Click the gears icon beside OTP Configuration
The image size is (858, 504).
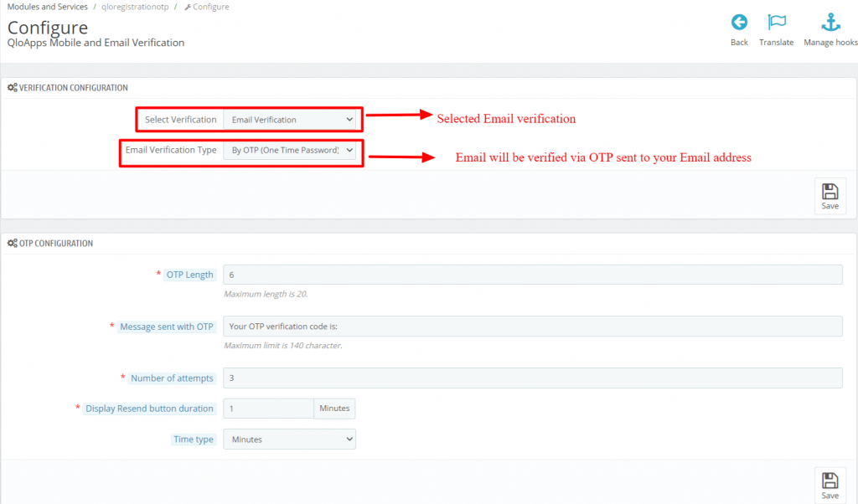(x=12, y=244)
